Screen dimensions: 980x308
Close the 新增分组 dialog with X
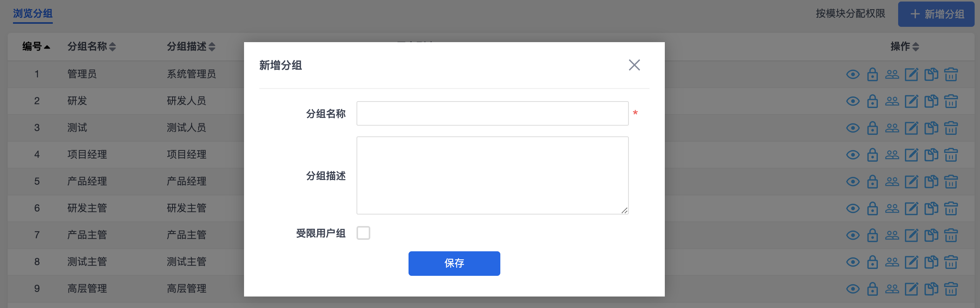(x=634, y=65)
